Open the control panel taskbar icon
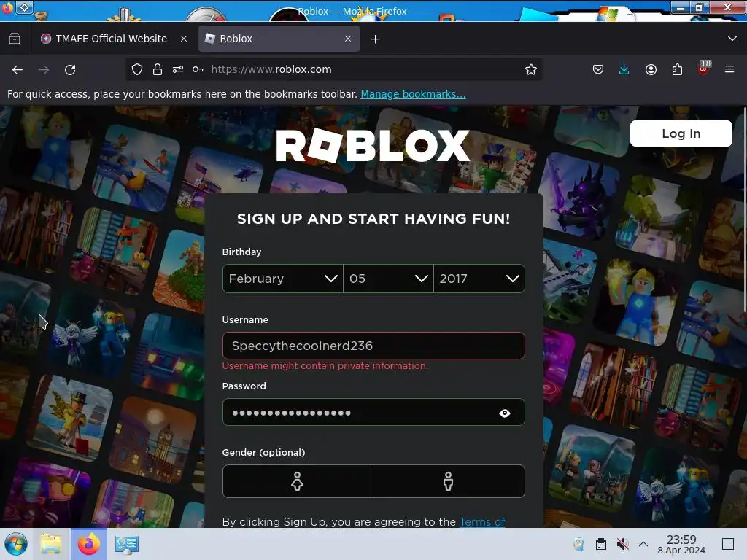 (126, 544)
